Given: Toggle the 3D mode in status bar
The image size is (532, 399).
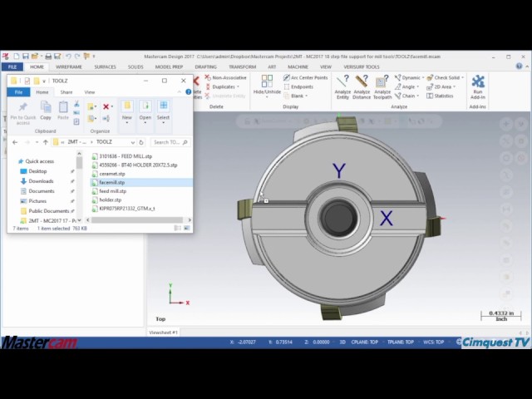Looking at the screenshot, I should click(x=342, y=342).
